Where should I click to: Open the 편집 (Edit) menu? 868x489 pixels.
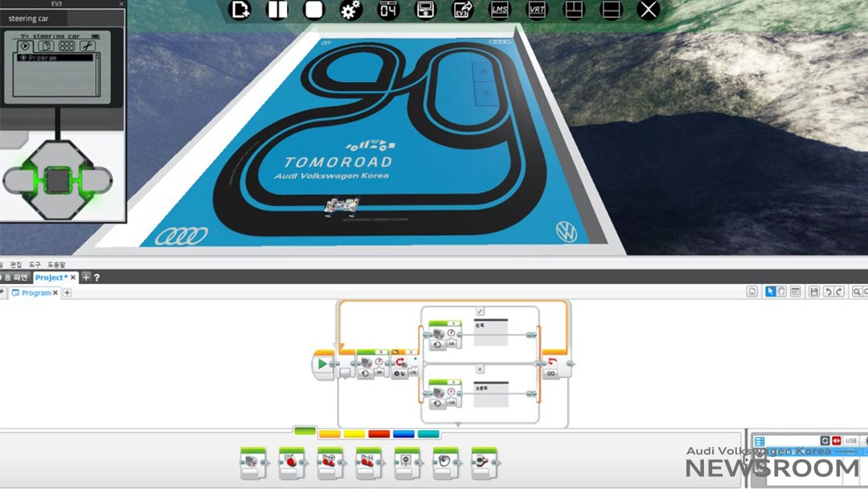16,265
